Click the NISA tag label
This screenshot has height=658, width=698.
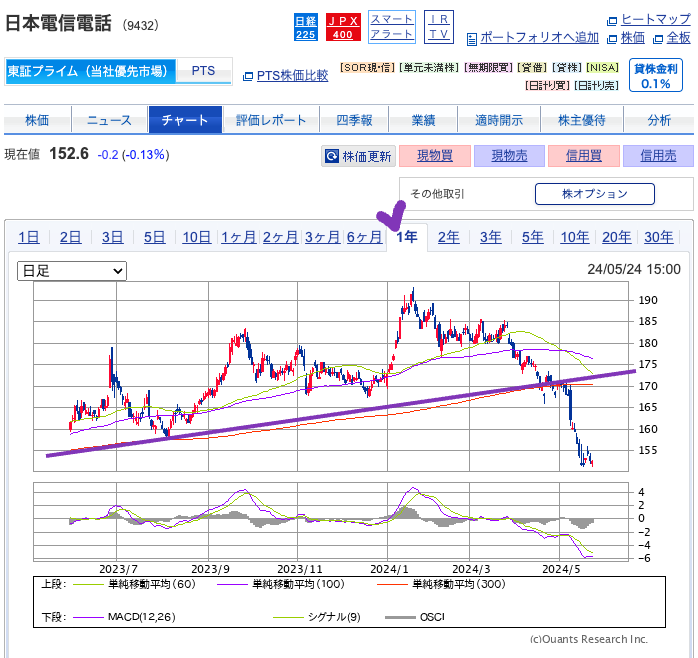click(603, 68)
